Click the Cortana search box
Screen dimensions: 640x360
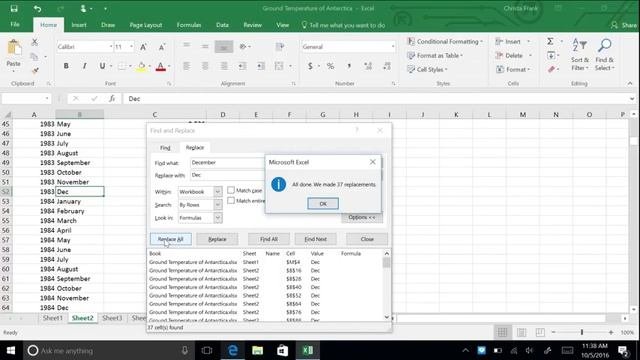(x=109, y=351)
